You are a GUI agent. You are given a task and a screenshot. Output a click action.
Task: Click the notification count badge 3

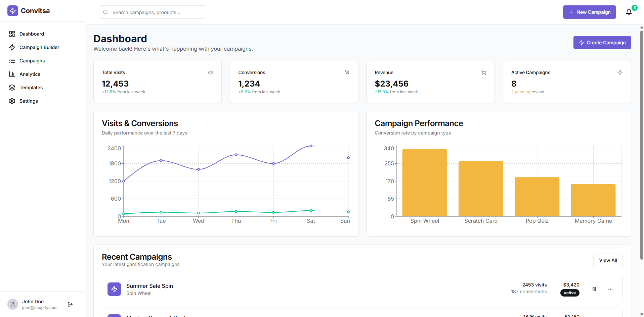635,8
